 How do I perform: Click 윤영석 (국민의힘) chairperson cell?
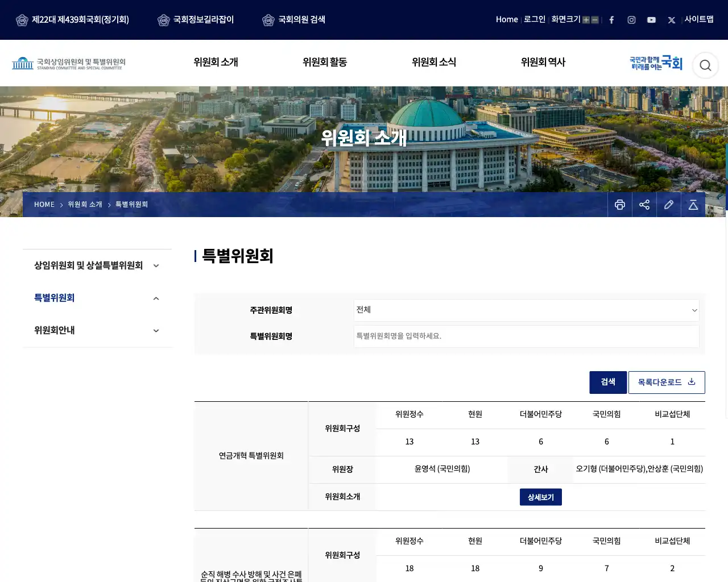click(x=442, y=469)
